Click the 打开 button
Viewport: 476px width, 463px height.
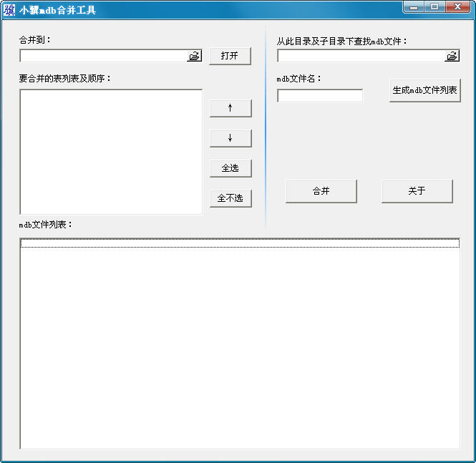tap(230, 56)
